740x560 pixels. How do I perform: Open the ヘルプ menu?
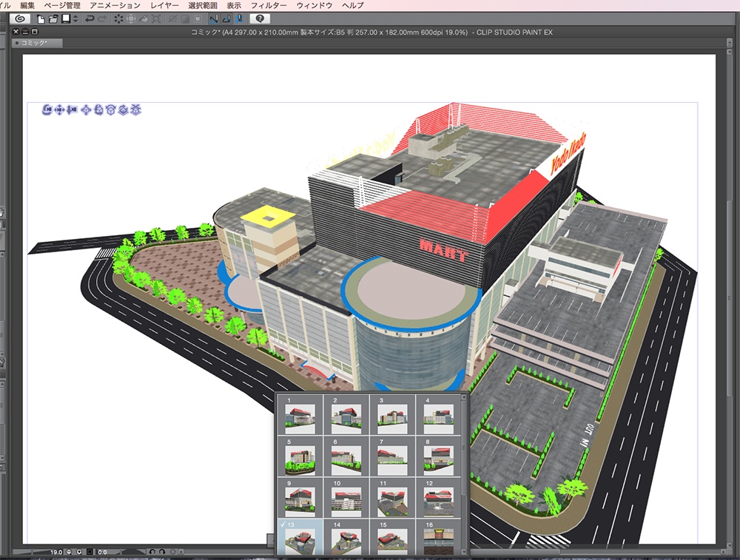click(353, 5)
